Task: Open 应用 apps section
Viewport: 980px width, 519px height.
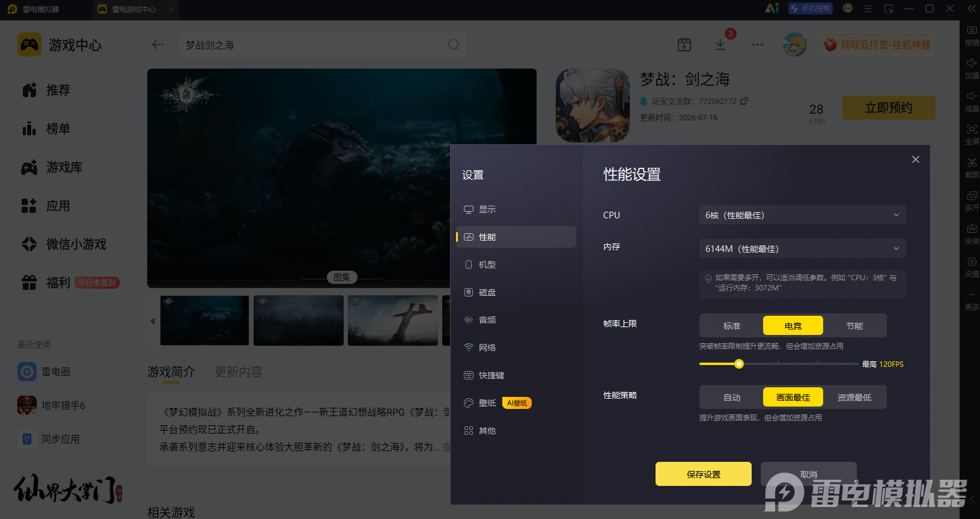Action: point(46,206)
